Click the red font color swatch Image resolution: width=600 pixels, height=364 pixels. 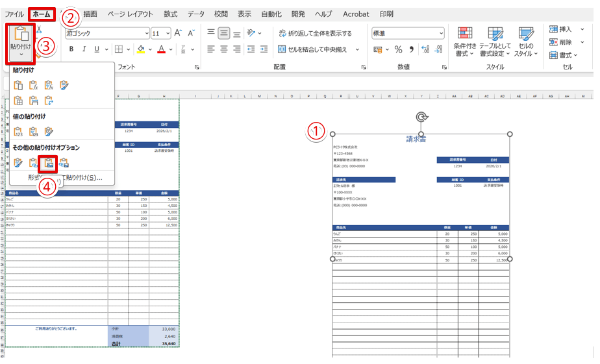[x=161, y=49]
